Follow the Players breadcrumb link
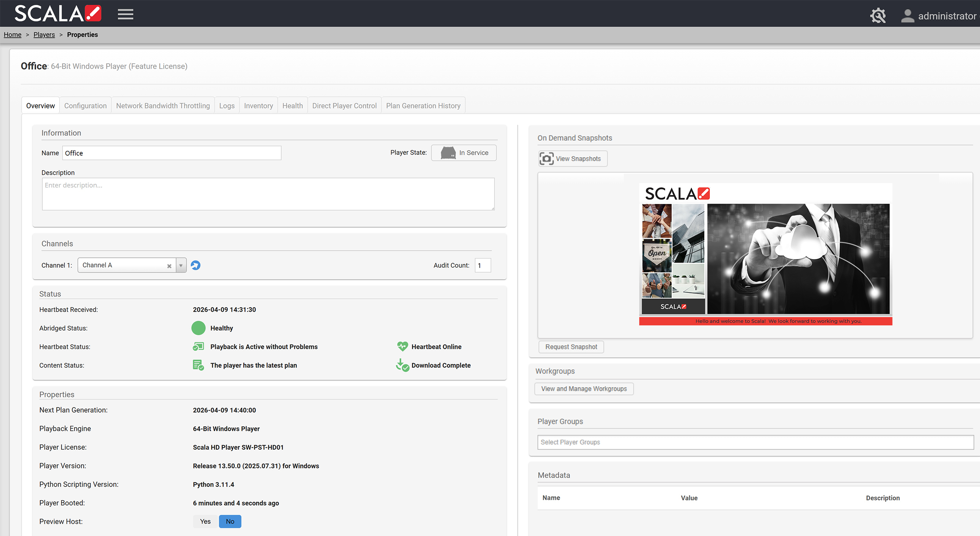This screenshot has width=980, height=536. pos(44,35)
